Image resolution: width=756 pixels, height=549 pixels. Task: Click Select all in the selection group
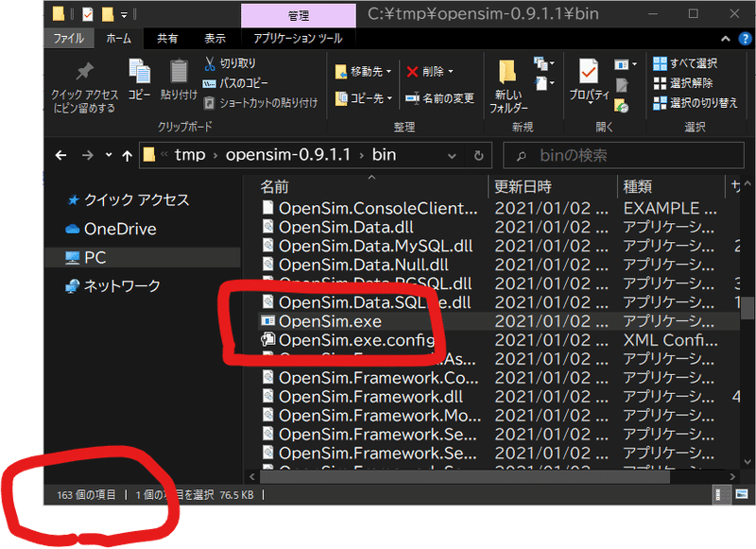tap(685, 63)
